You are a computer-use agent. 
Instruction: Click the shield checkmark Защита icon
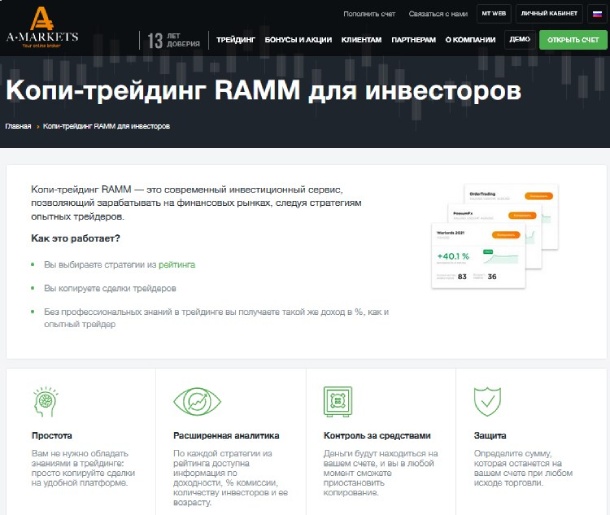487,401
